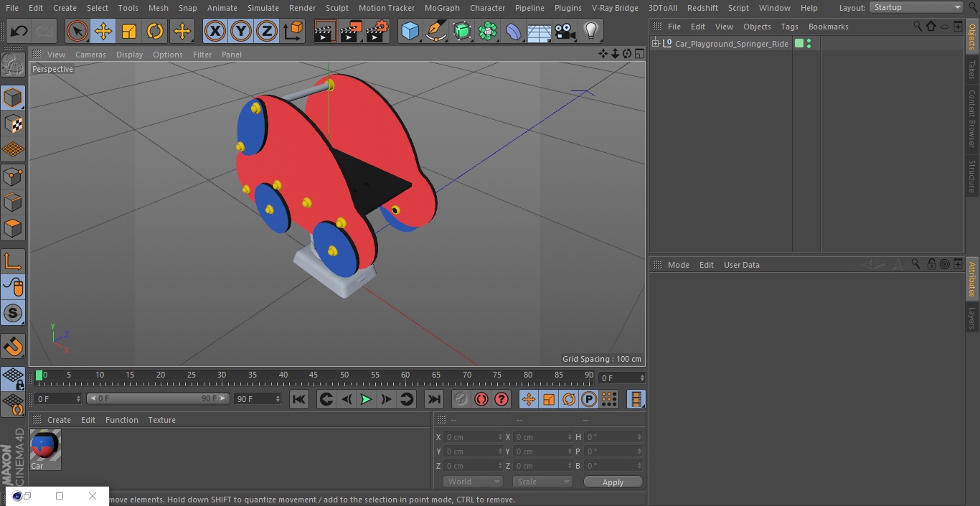Select the Car material thumbnail
Screen dimensions: 980x506
click(45, 446)
